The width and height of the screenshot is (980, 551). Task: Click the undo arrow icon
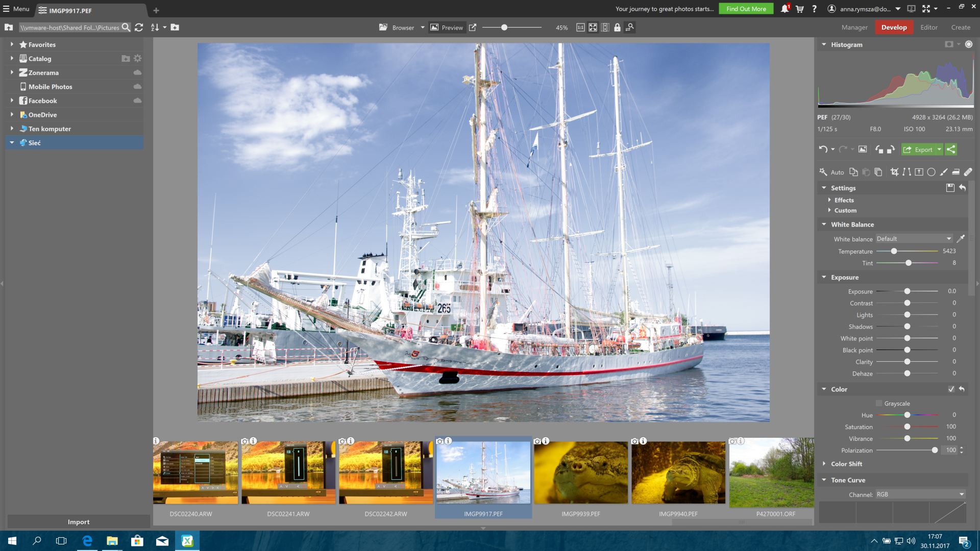[x=823, y=149]
